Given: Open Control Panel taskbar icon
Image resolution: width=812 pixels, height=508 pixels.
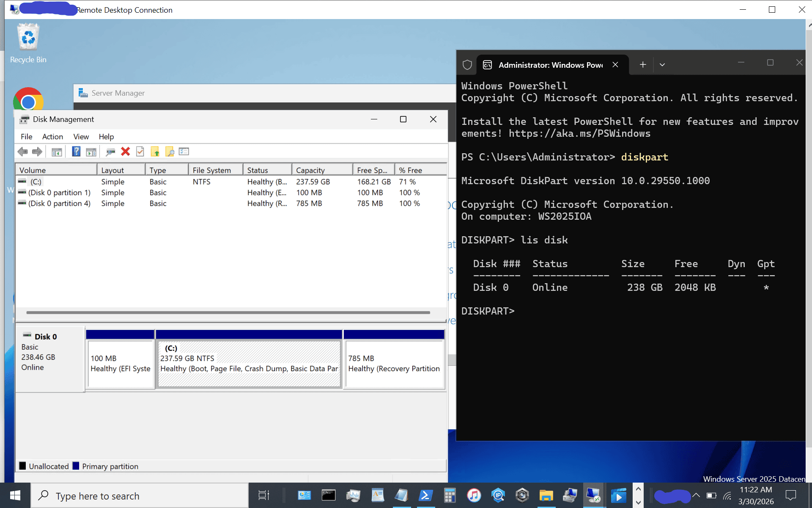Looking at the screenshot, I should [304, 495].
